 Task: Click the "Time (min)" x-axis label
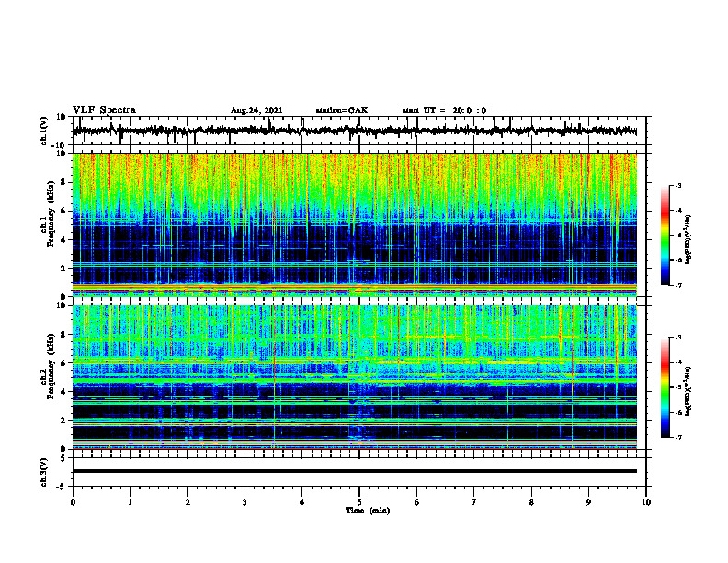tap(368, 511)
